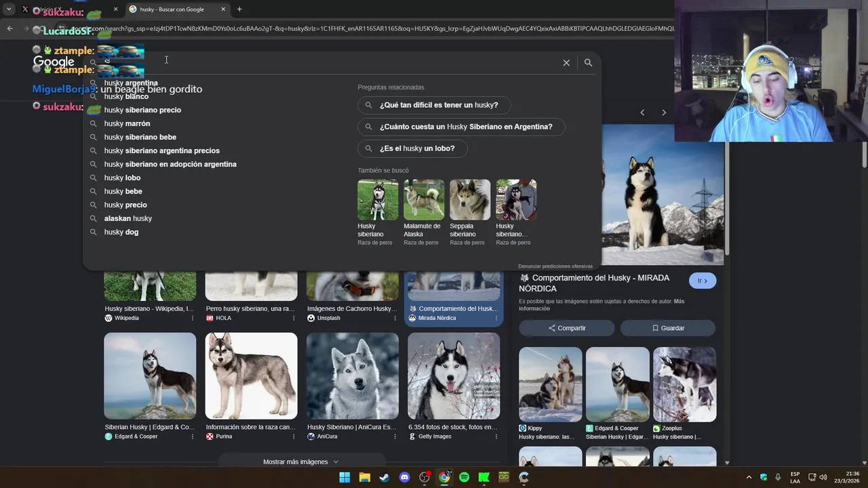Open Windows Start menu
This screenshot has width=868, height=488.
(344, 477)
